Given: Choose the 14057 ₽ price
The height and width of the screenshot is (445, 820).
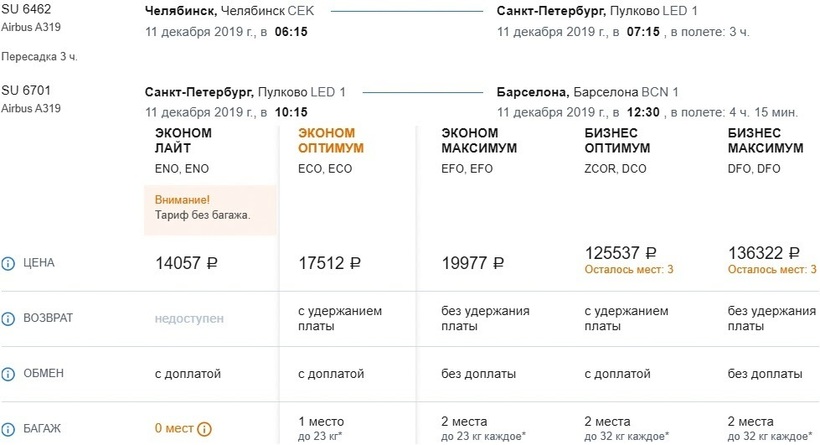Looking at the screenshot, I should click(186, 264).
